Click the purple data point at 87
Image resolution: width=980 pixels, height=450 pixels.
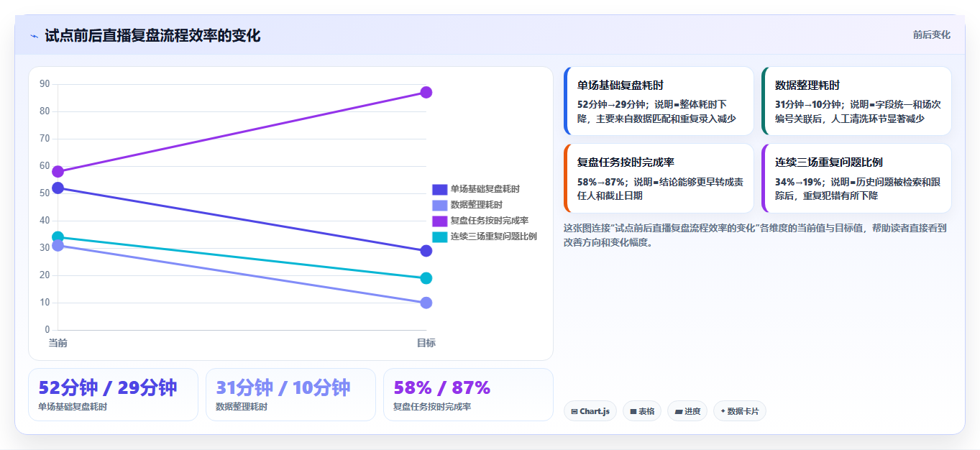[x=426, y=92]
